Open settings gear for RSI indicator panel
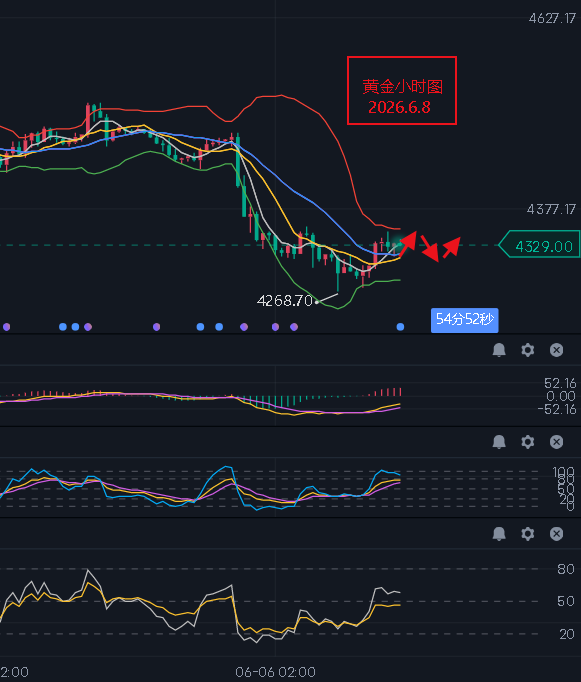Image resolution: width=581 pixels, height=682 pixels. (x=528, y=534)
